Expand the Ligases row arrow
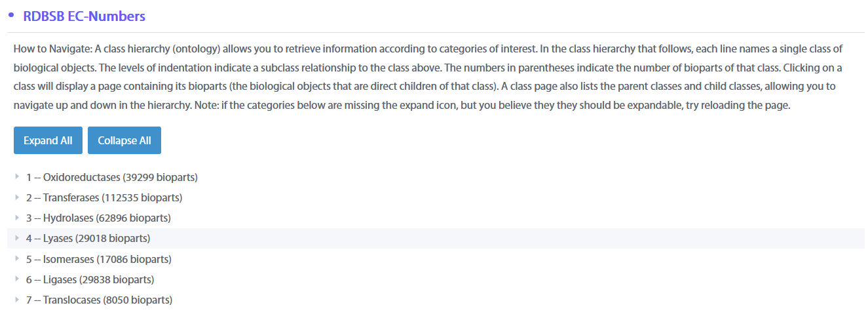 [16, 279]
